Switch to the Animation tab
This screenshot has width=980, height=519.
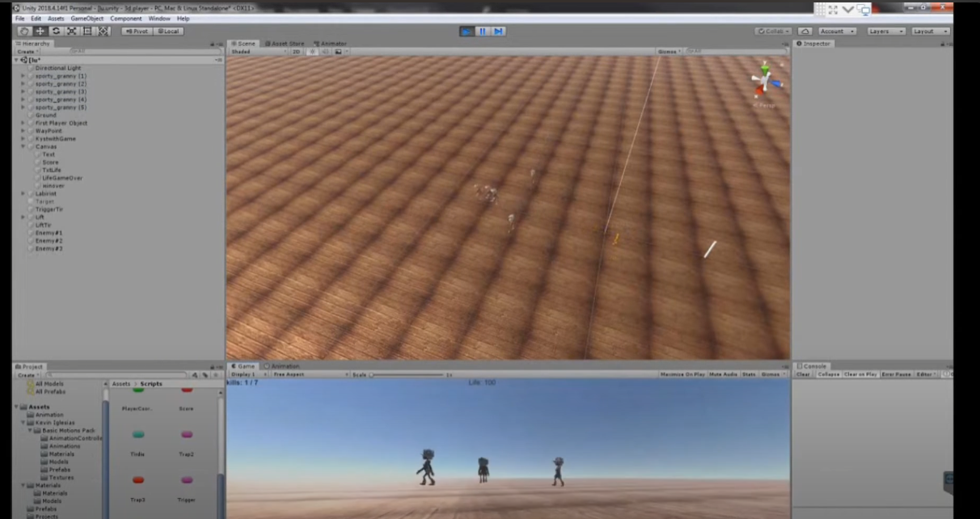pos(281,366)
